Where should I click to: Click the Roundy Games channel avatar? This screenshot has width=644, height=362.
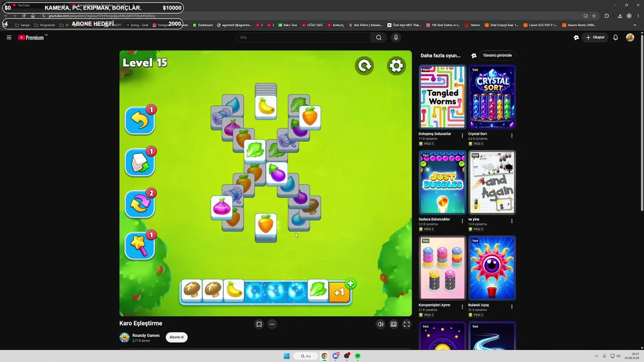[124, 337]
